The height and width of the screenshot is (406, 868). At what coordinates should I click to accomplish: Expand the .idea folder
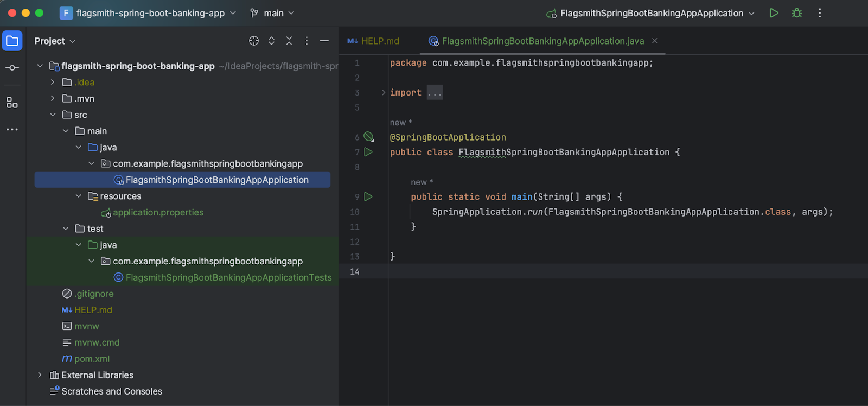click(x=53, y=82)
